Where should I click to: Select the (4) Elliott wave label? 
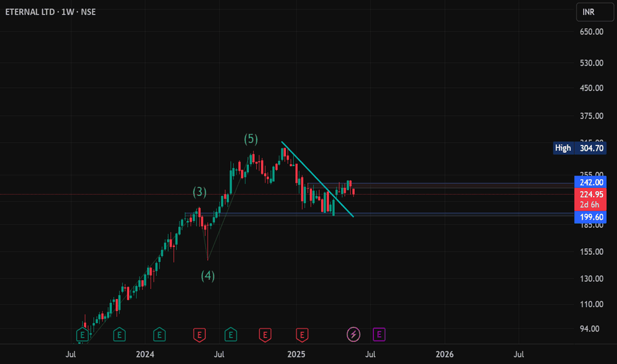tap(208, 276)
